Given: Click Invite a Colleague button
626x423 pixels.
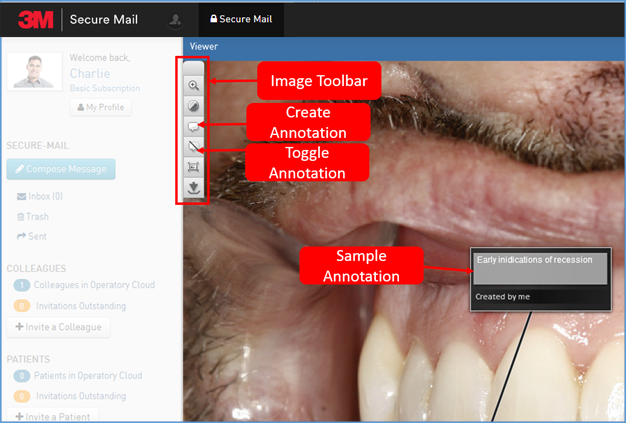Looking at the screenshot, I should point(58,327).
